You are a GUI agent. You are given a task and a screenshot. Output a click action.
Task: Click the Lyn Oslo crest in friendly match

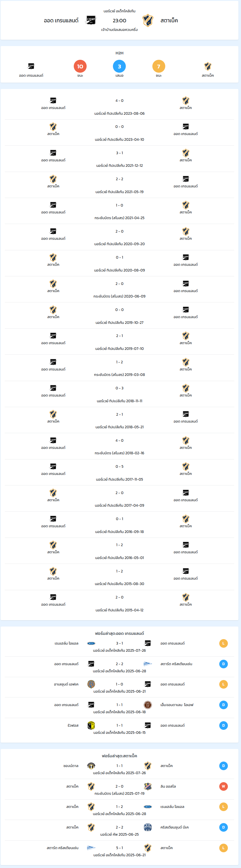point(148,786)
